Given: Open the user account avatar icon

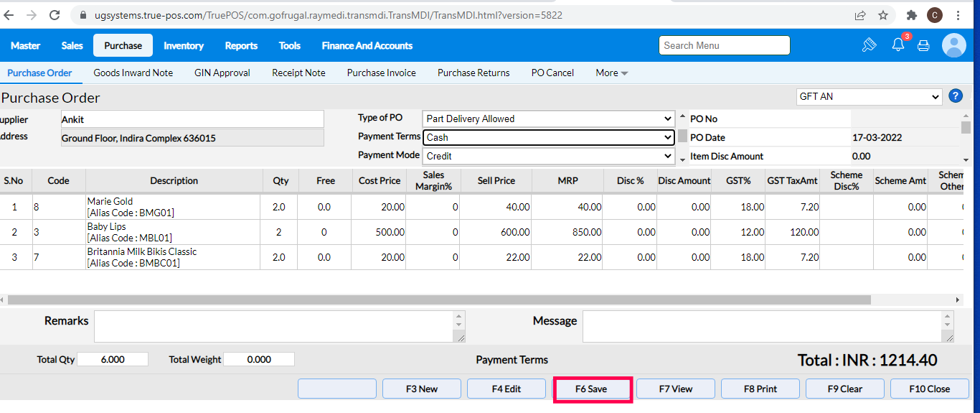Looking at the screenshot, I should 954,45.
